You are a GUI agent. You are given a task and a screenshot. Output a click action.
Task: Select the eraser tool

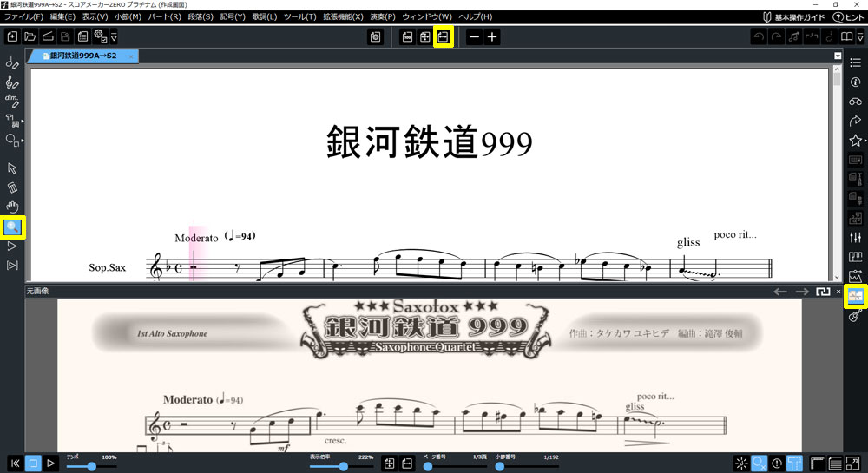coord(11,187)
